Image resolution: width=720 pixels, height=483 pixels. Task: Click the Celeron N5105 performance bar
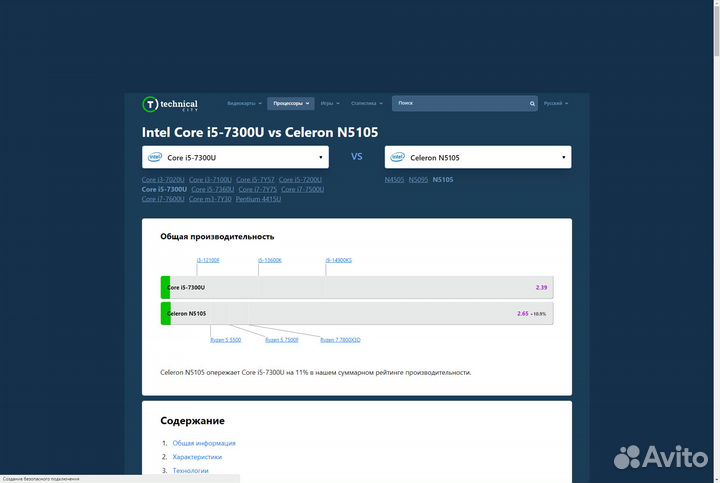(357, 314)
